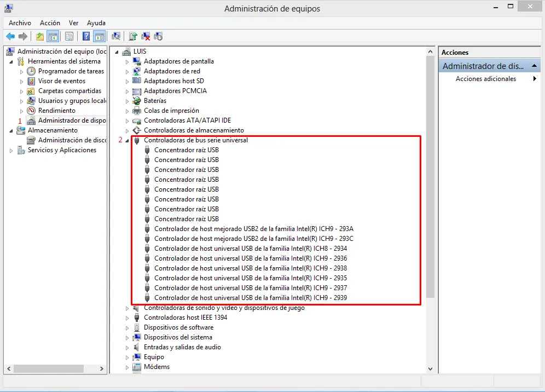Click the scan for hardware changes icon
This screenshot has width=545, height=392.
[x=116, y=37]
